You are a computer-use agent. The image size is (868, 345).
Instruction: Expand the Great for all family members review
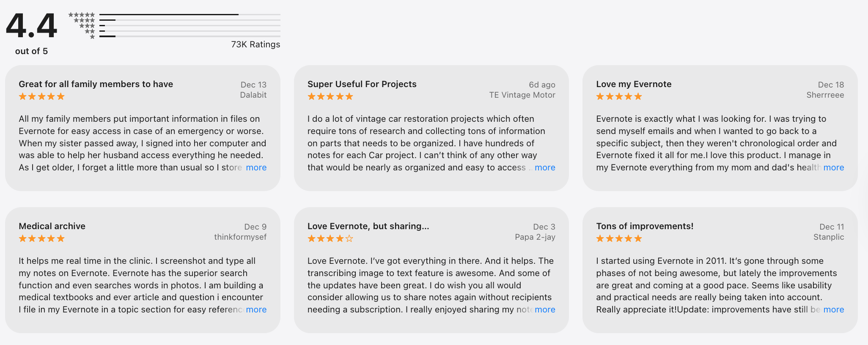pos(256,167)
